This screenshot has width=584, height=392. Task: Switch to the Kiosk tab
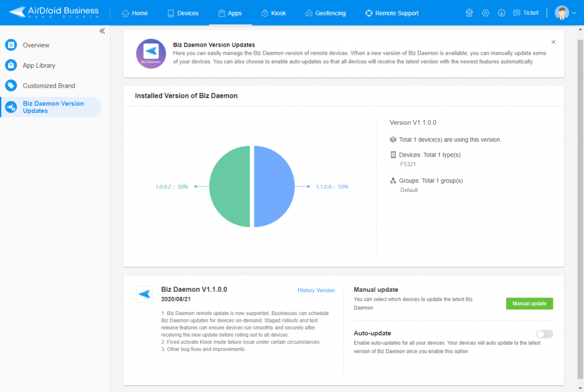tap(274, 13)
